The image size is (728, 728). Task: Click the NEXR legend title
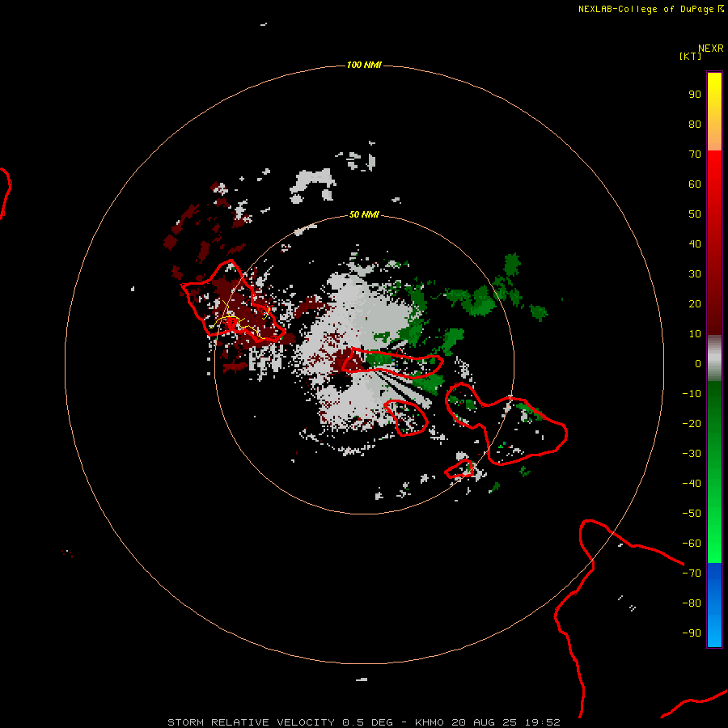click(710, 49)
